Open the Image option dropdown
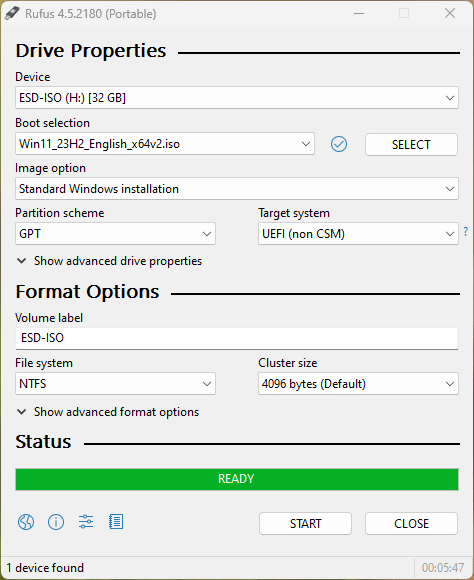The width and height of the screenshot is (474, 580). [x=237, y=189]
